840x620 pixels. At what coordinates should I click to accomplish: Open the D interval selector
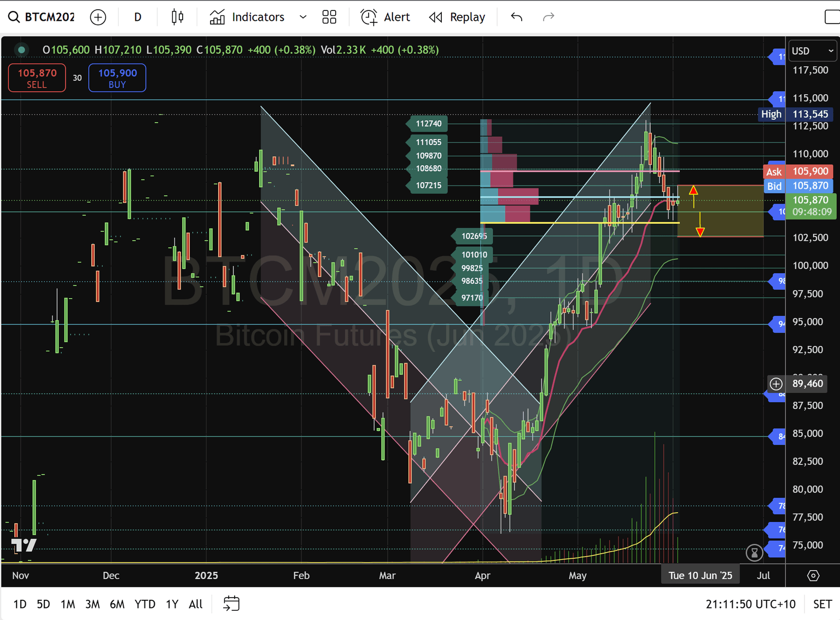tap(137, 17)
